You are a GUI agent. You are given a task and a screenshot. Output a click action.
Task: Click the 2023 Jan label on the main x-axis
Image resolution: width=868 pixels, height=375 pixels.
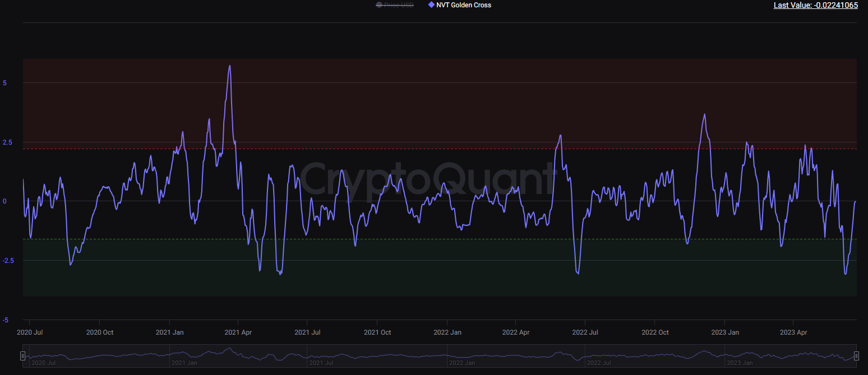pos(724,332)
